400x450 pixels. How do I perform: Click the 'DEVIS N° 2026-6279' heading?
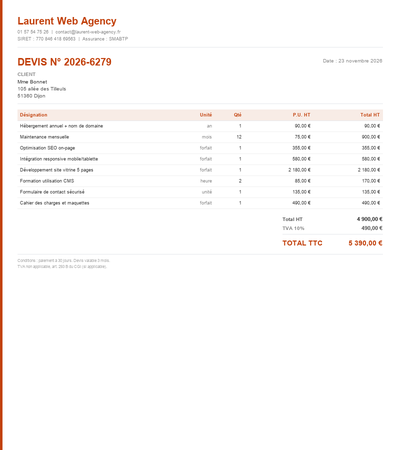coord(64,62)
